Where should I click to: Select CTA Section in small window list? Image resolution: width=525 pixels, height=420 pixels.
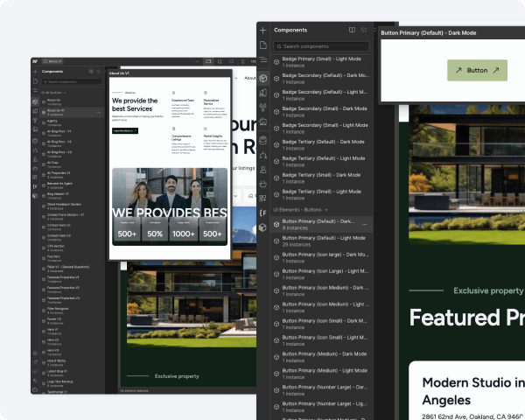click(x=72, y=248)
